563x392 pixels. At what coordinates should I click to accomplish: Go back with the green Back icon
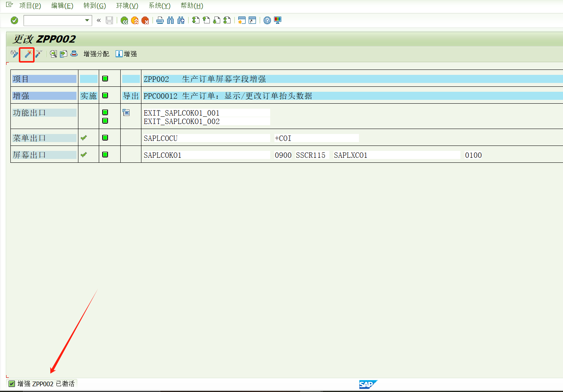(x=124, y=20)
